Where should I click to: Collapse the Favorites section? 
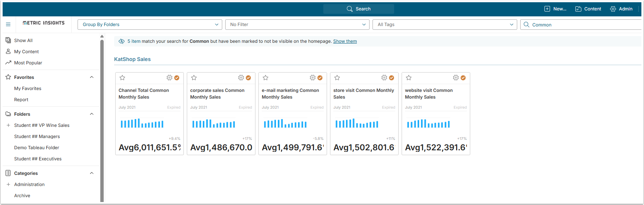92,77
